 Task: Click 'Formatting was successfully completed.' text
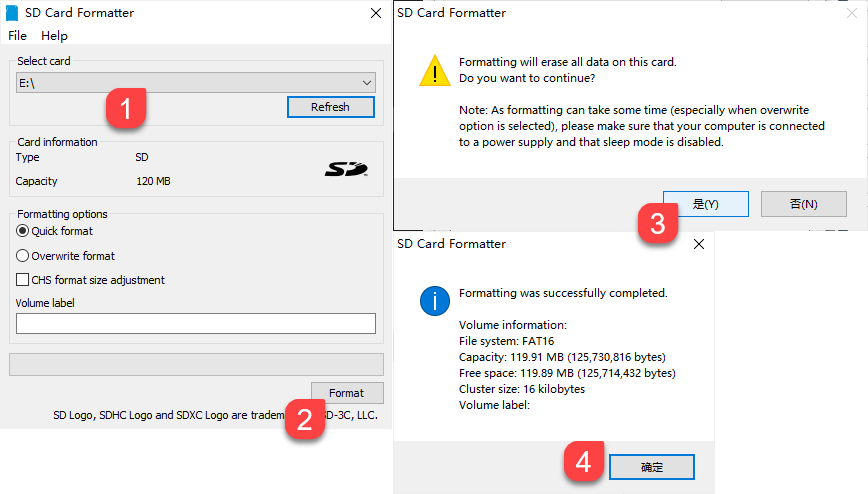[x=563, y=293]
